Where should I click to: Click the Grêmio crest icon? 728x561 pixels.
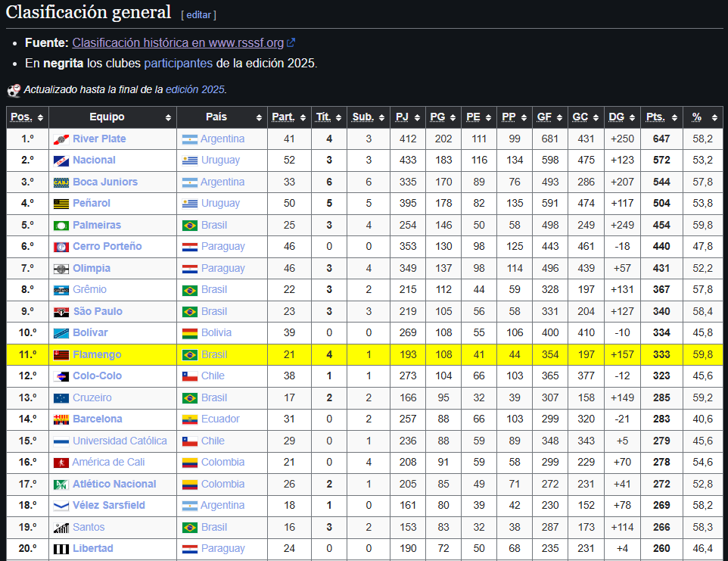click(x=61, y=290)
